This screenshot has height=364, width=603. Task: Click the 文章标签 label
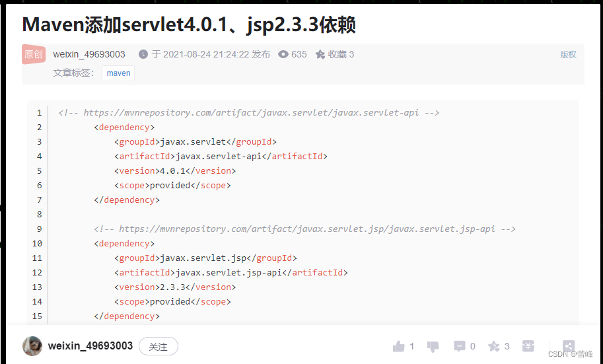point(73,73)
